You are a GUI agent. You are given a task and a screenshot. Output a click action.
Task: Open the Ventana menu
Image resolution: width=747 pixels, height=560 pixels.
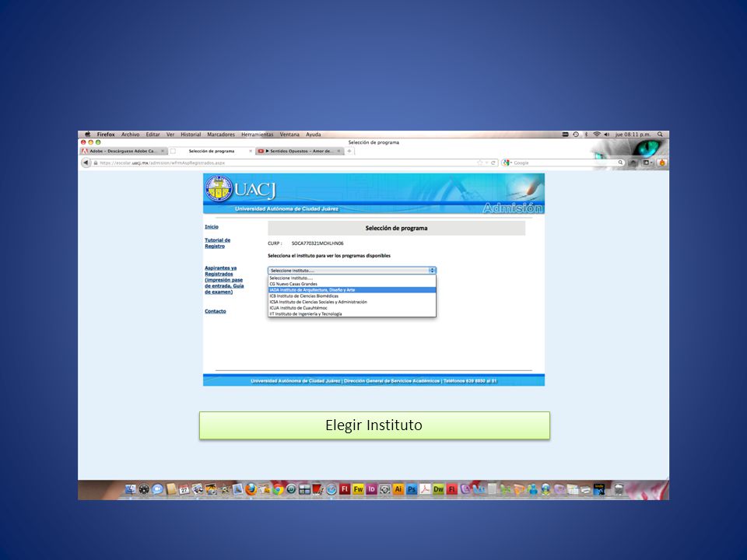(289, 135)
